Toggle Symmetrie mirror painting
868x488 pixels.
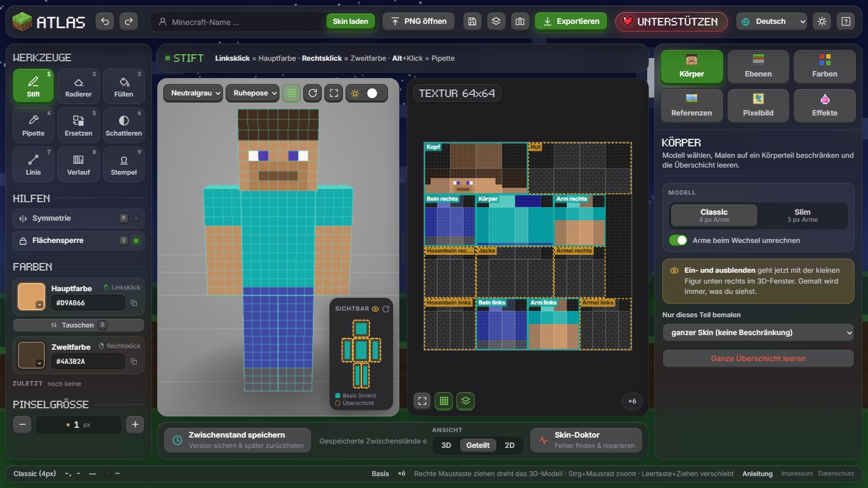tap(78, 219)
